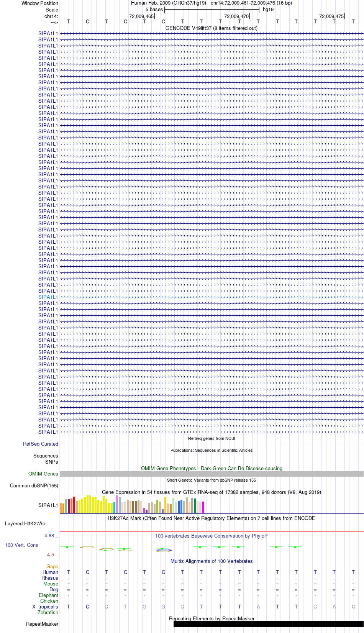Open the "H3K27Ac Mark" ENCODE track title
Image resolution: width=364 pixels, height=633 pixels.
pyautogui.click(x=212, y=518)
